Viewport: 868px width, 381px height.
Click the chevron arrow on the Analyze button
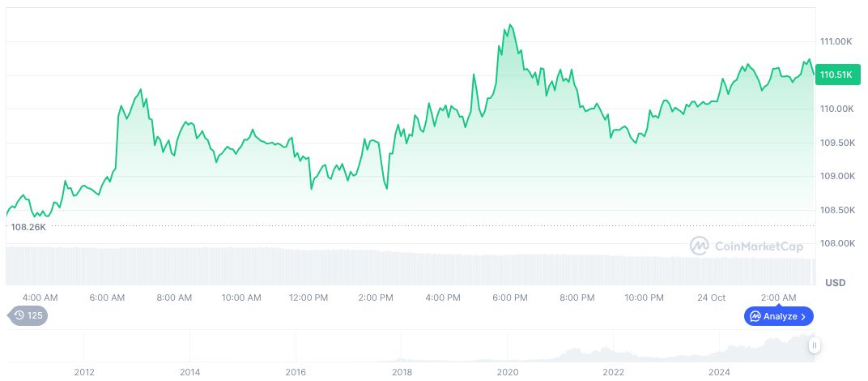coord(803,316)
